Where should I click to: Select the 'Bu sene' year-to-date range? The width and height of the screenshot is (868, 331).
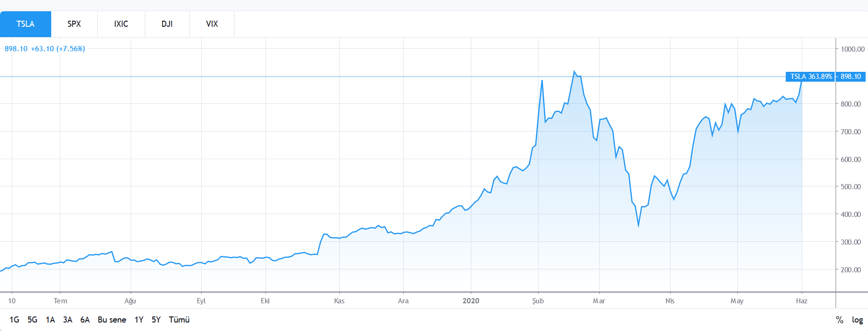click(x=112, y=320)
